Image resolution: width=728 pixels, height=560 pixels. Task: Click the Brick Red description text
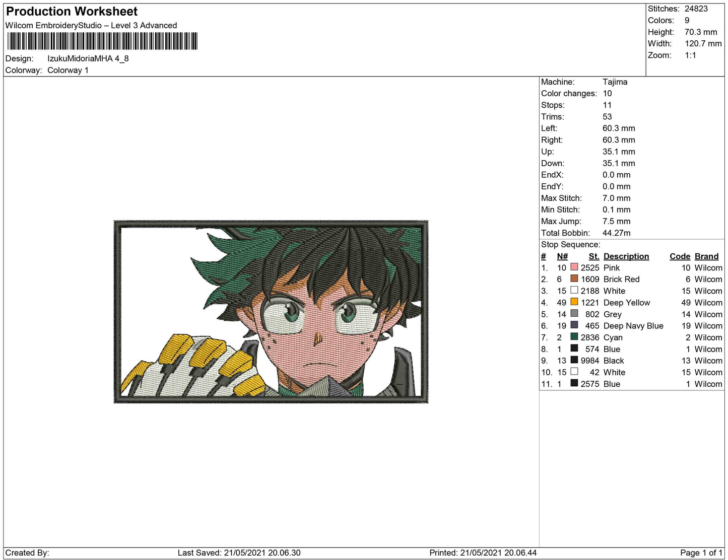[x=622, y=279]
